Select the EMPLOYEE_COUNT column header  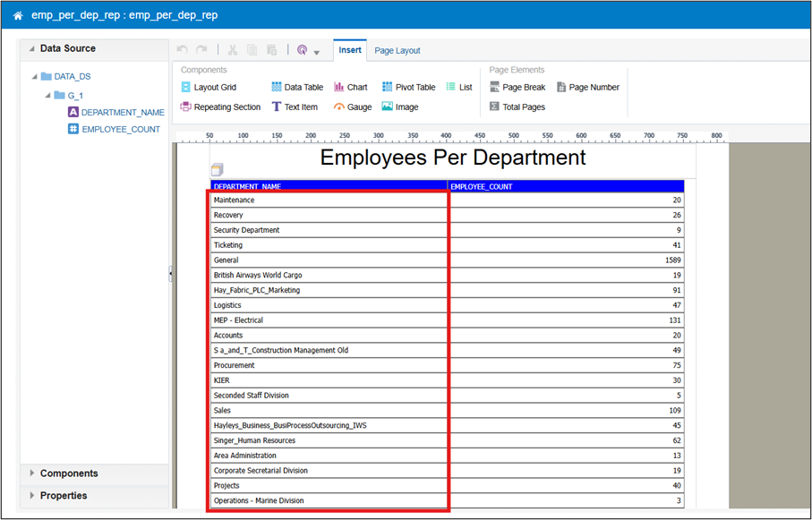[483, 187]
